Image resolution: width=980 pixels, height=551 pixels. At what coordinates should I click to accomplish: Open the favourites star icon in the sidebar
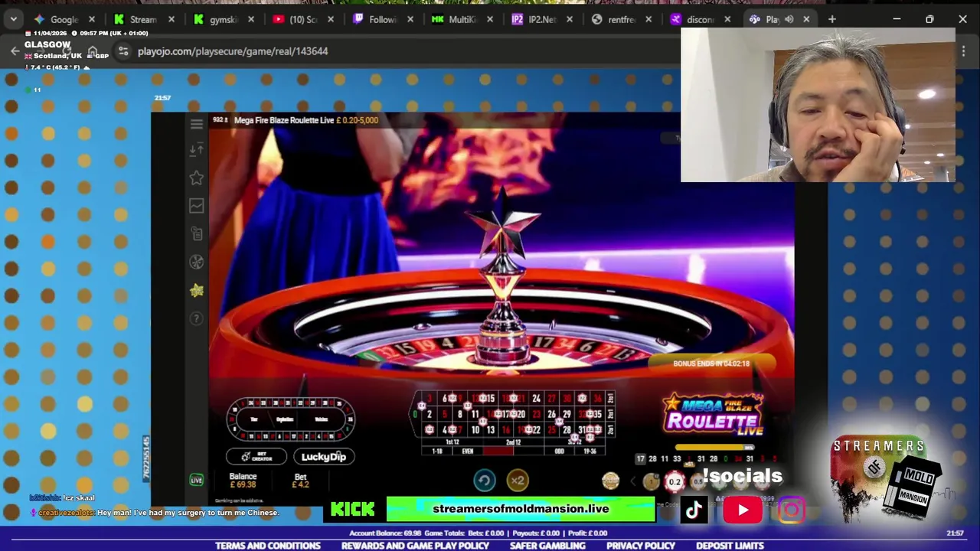coord(196,178)
